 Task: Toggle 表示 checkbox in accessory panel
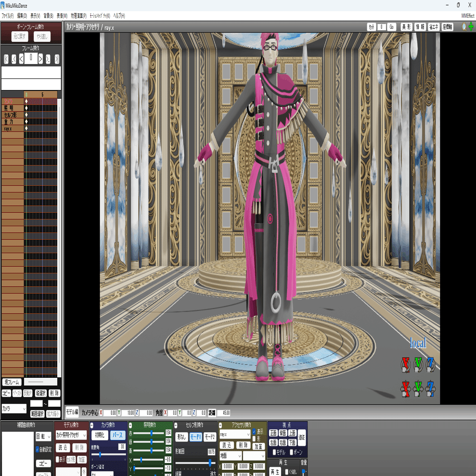click(254, 431)
